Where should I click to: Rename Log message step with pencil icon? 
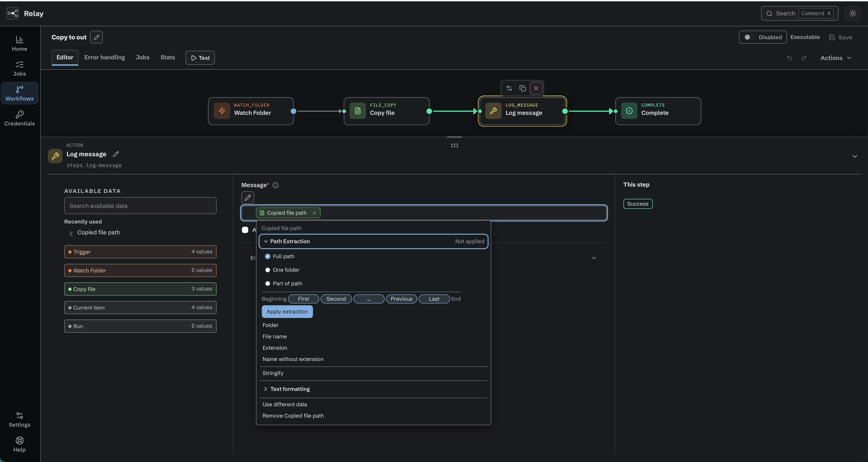click(116, 154)
